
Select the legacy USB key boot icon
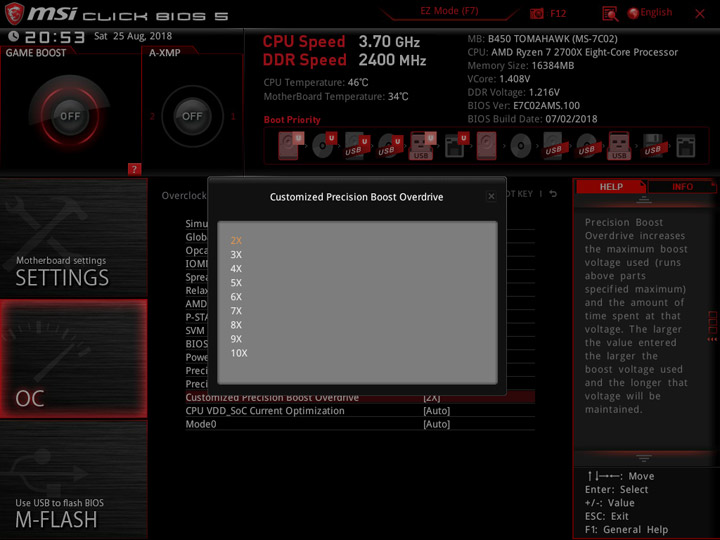coord(619,146)
